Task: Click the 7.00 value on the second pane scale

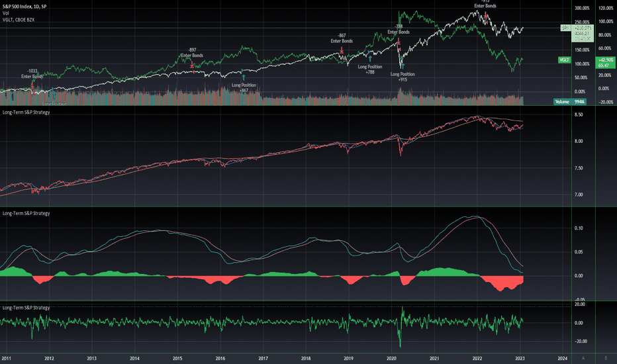Action: tap(579, 195)
